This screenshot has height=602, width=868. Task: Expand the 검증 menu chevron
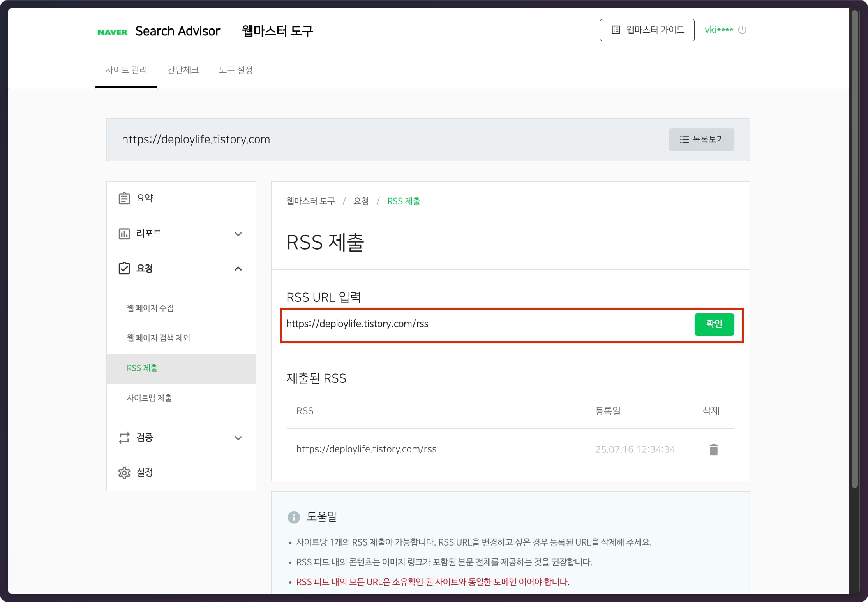(238, 438)
